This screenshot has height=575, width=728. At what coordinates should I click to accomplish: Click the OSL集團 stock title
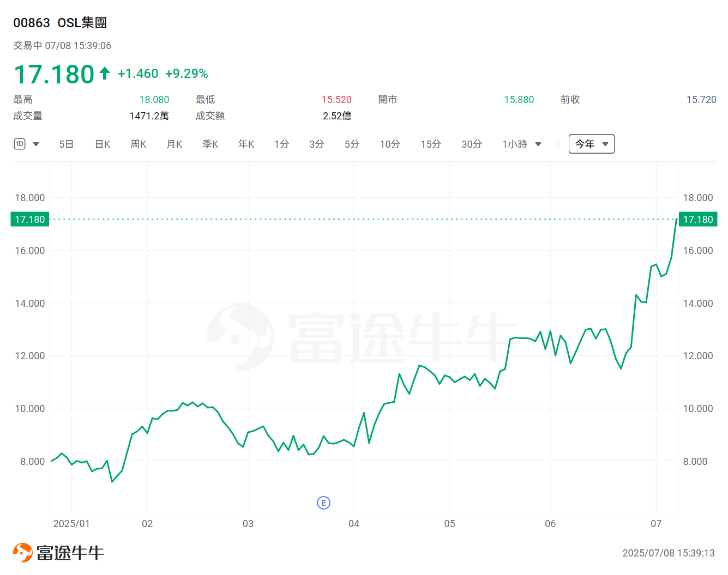click(x=82, y=22)
